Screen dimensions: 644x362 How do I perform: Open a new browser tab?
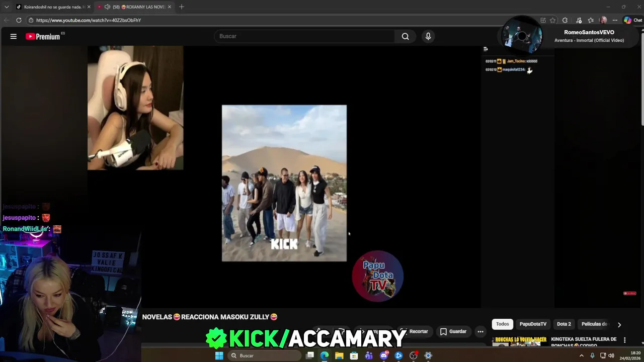pyautogui.click(x=182, y=7)
